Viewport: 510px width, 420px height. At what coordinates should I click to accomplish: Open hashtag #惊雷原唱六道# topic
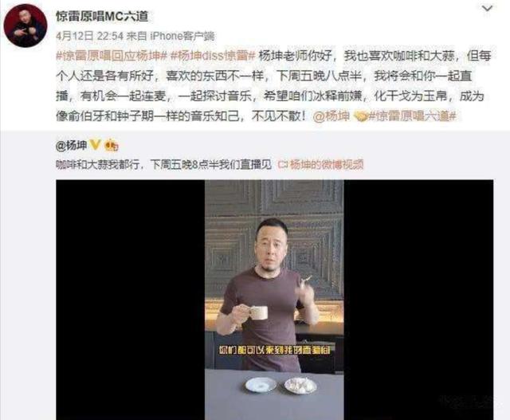(412, 116)
